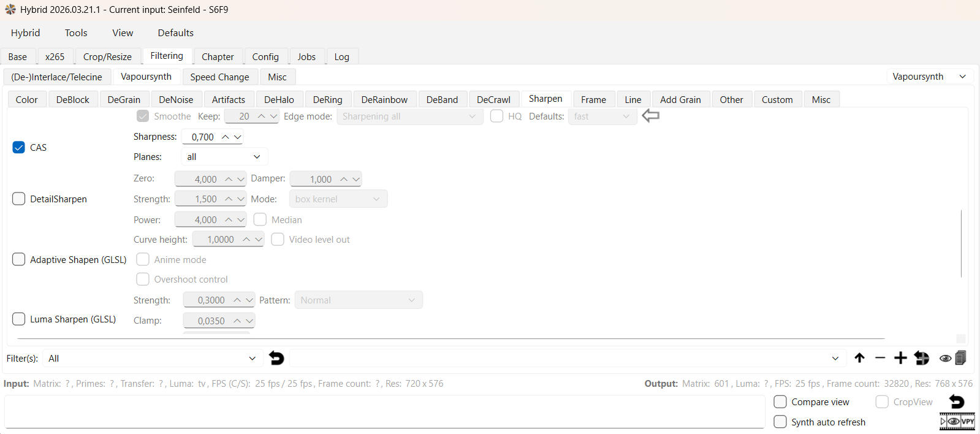Decrease Luma Sharpen Strength with down arrow
The image size is (980, 434).
tap(249, 300)
